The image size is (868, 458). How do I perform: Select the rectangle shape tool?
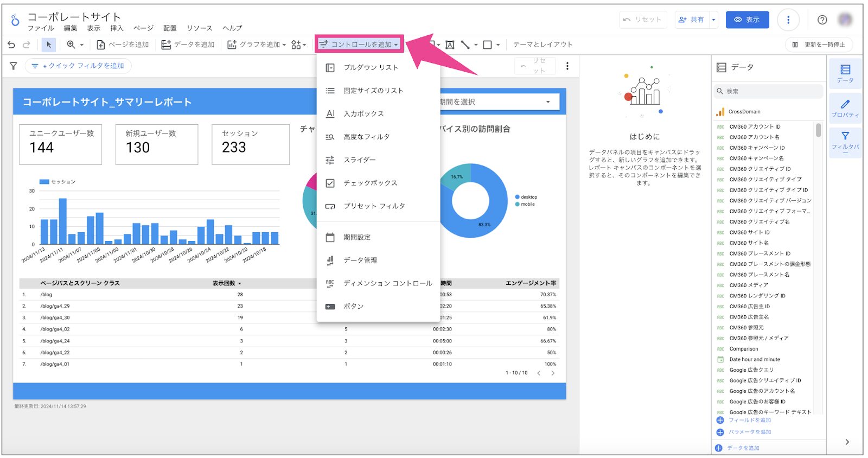(x=488, y=44)
